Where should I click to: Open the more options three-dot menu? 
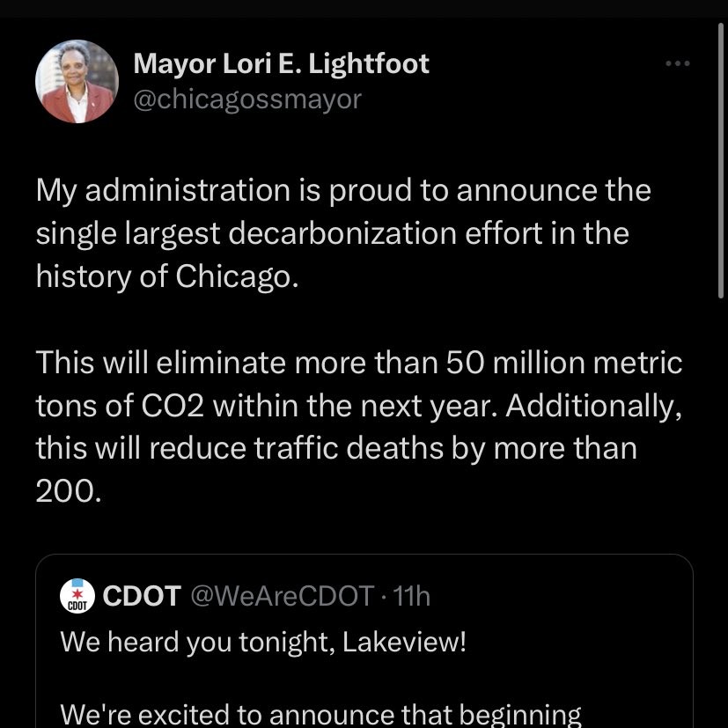pyautogui.click(x=677, y=64)
